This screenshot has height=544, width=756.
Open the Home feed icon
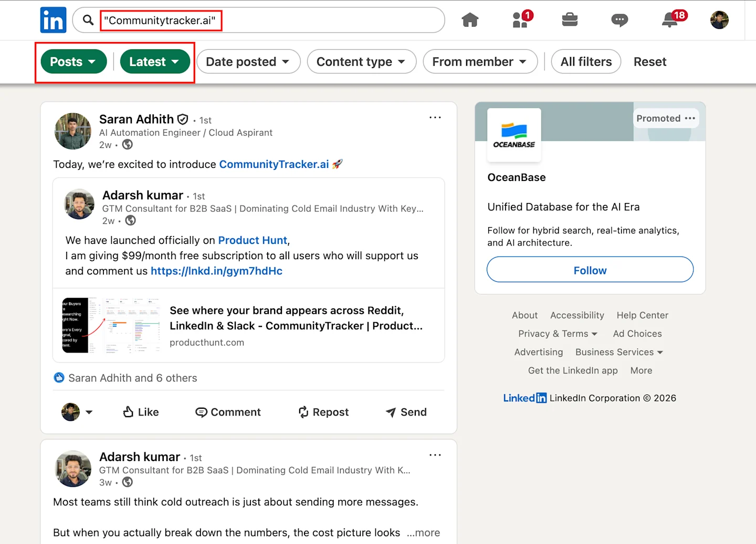(470, 20)
